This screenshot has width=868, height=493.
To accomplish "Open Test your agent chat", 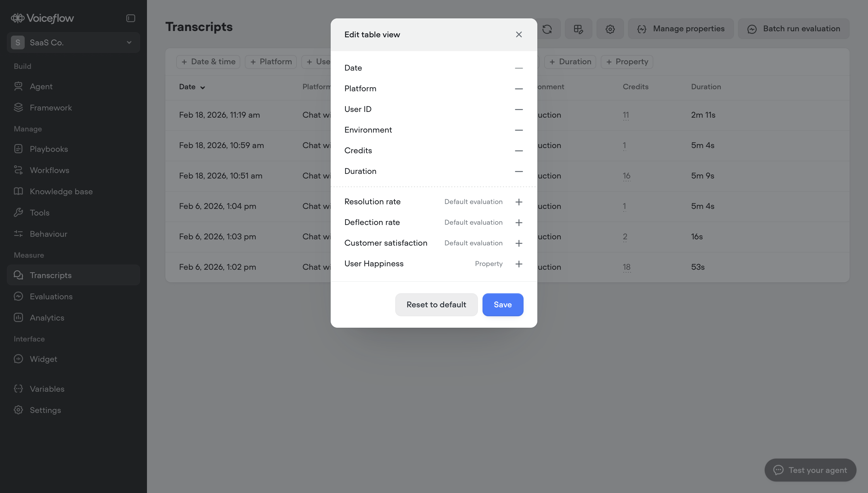I will point(810,470).
